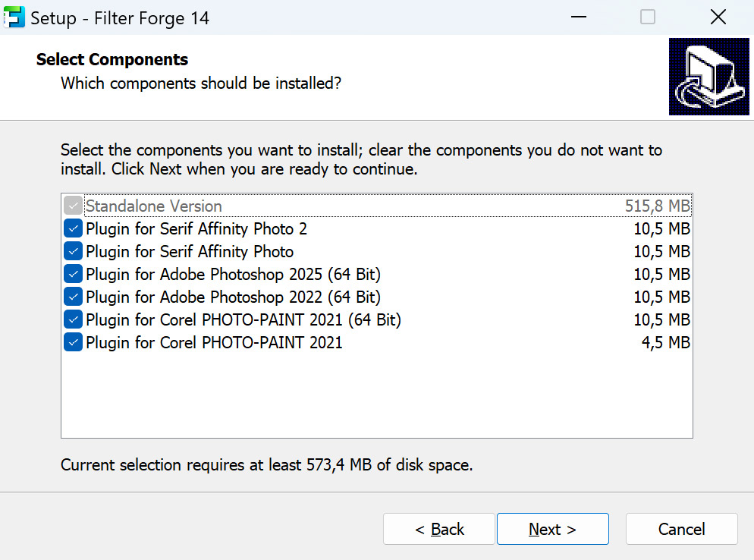Click the maximize window control
The image size is (754, 560).
coord(647,16)
